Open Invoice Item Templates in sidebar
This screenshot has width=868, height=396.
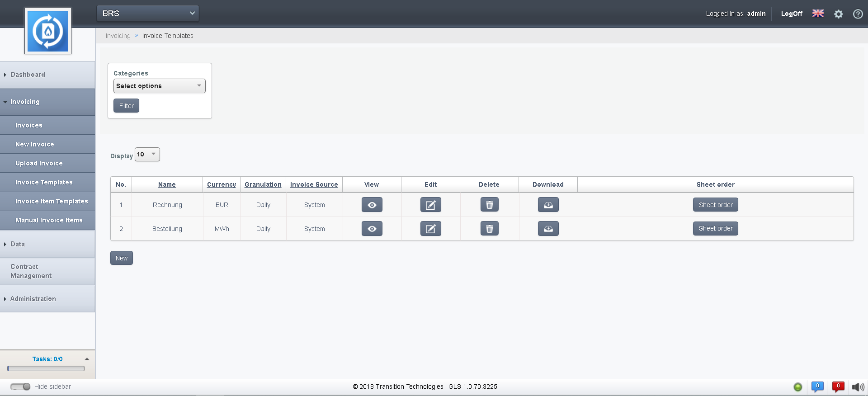52,201
